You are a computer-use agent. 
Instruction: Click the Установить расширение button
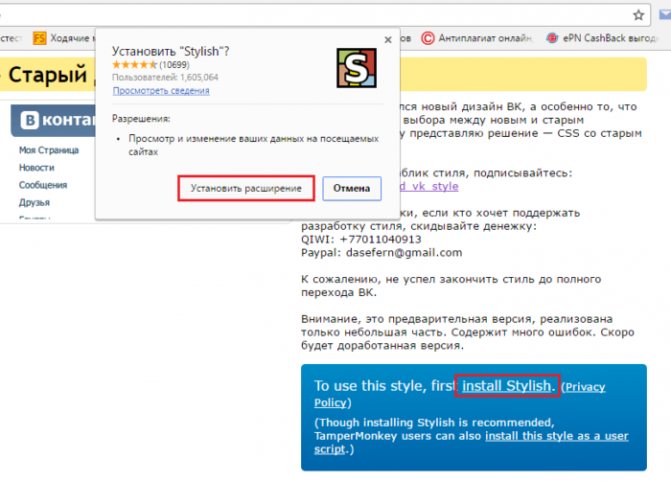pyautogui.click(x=246, y=188)
